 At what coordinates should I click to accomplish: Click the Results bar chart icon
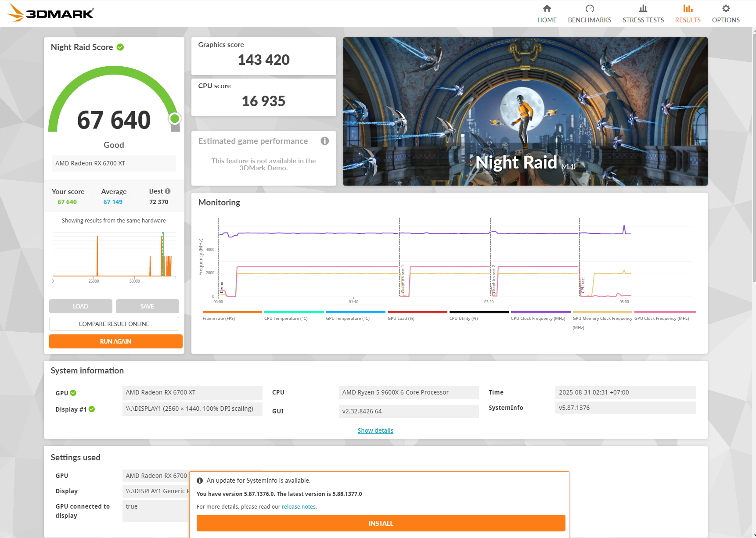[688, 8]
